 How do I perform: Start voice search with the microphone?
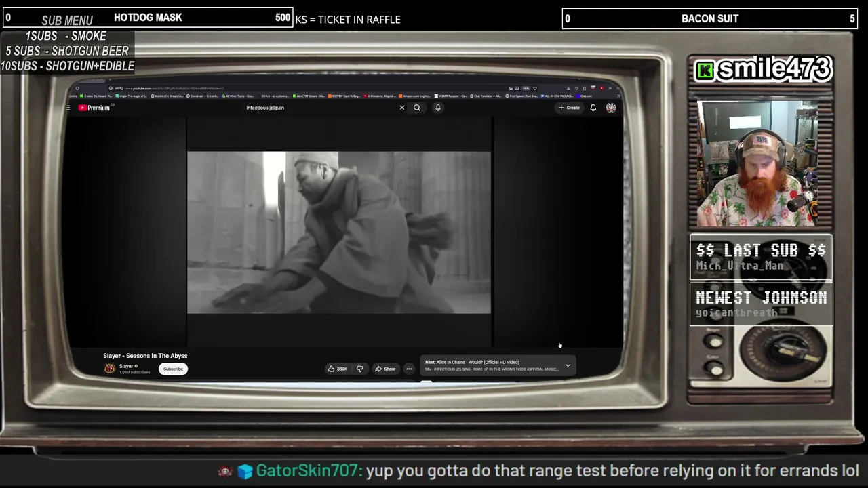438,108
